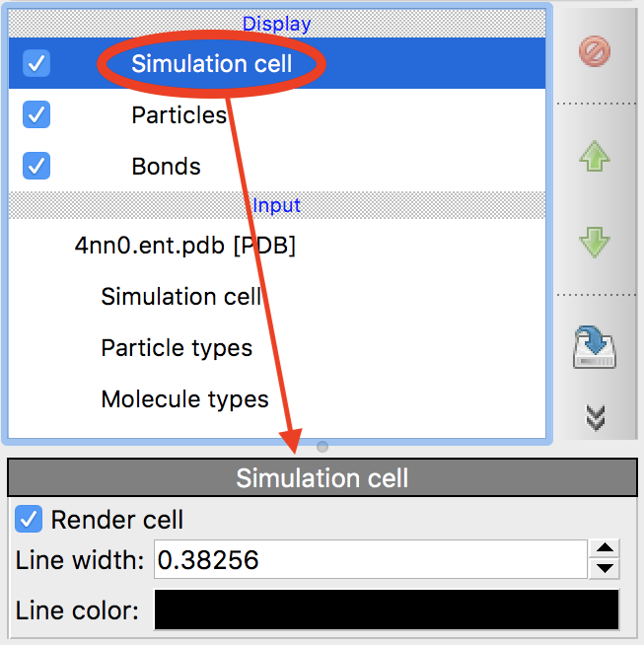Viewport: 644px width, 645px height.
Task: Select Simulation cell under Display
Action: click(212, 64)
